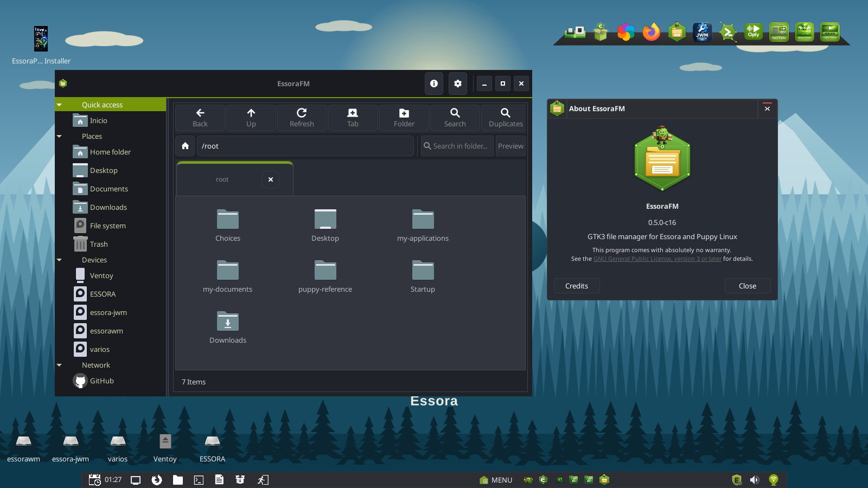Open the GNU General Public License link
The height and width of the screenshot is (488, 868).
click(658, 259)
